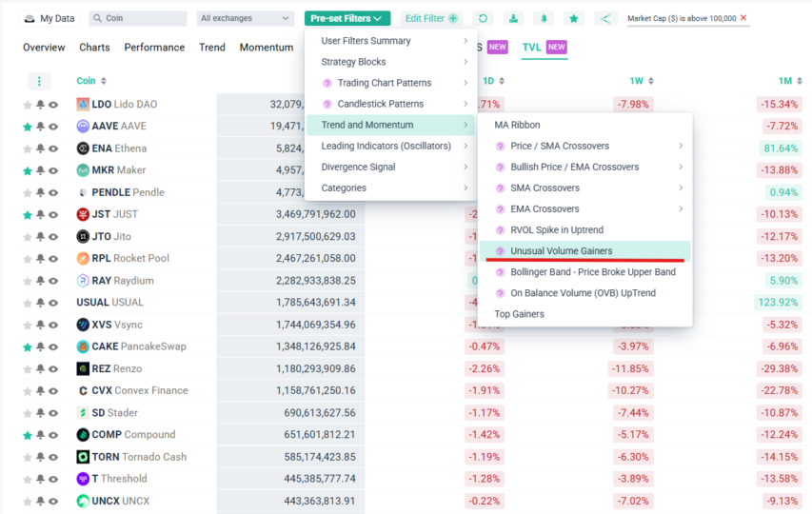Toggle the favorite star for ENA Ethena

[x=28, y=149]
